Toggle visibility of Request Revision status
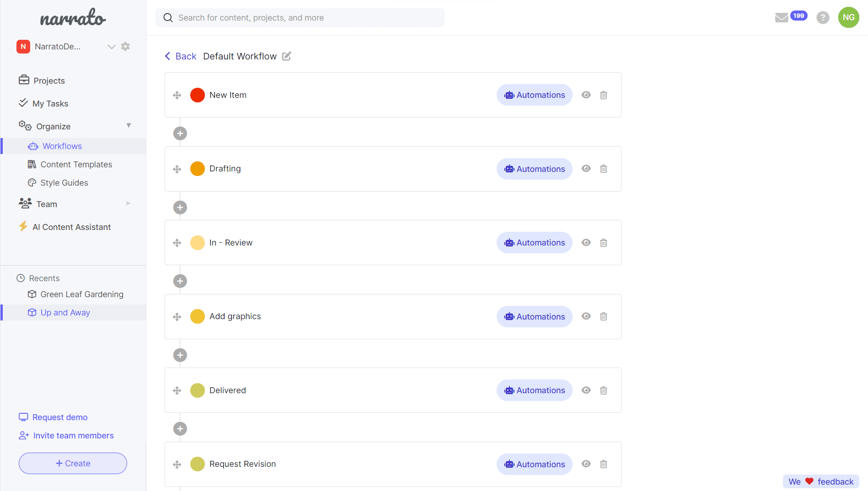868x491 pixels. click(x=586, y=464)
